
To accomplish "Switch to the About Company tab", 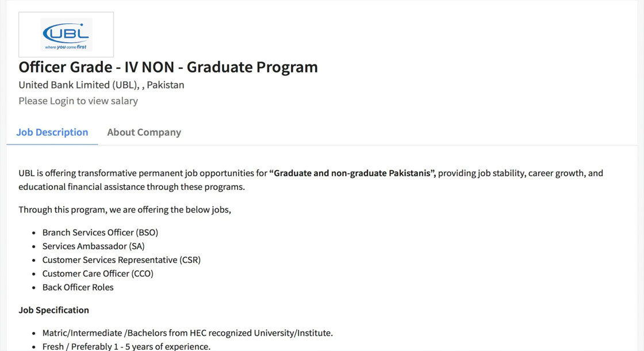I will (x=144, y=132).
